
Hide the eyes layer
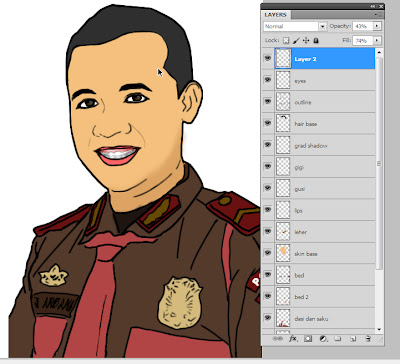coord(268,80)
